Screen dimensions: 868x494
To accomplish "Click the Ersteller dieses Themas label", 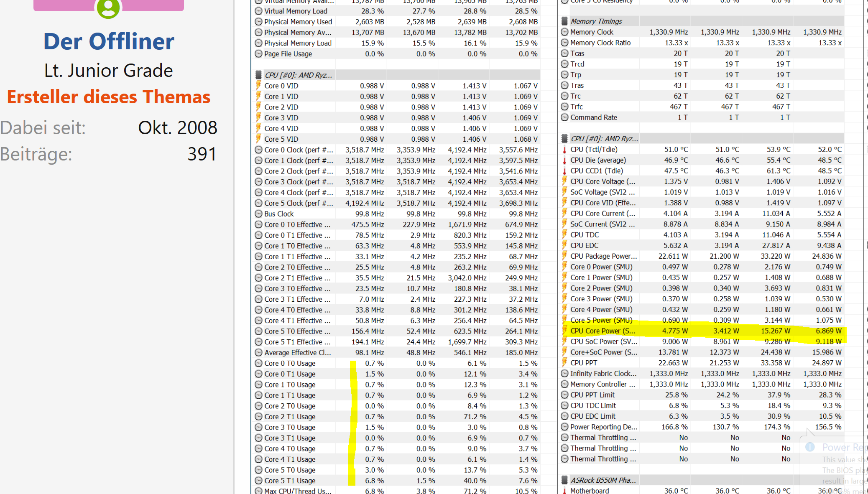I will click(109, 97).
